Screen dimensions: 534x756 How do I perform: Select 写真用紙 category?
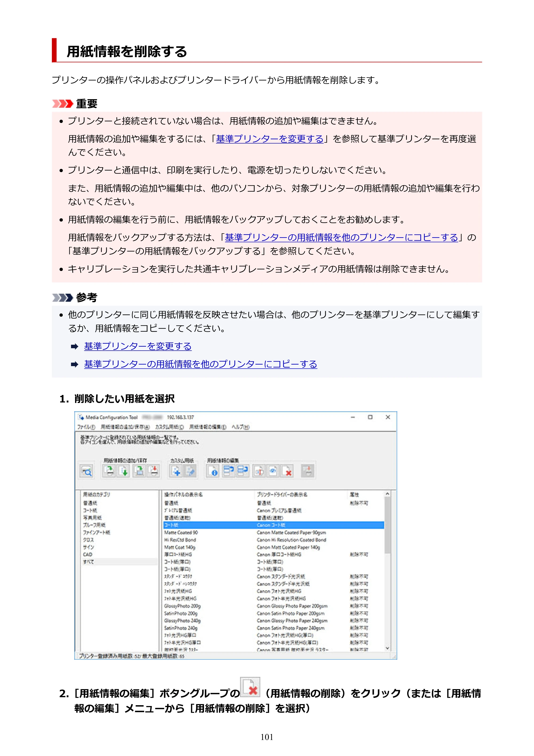(92, 518)
